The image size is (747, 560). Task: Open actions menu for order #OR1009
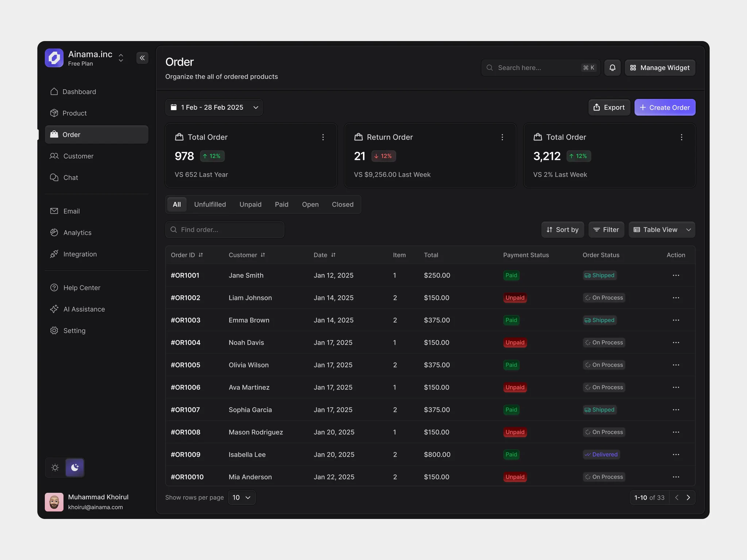[676, 455]
